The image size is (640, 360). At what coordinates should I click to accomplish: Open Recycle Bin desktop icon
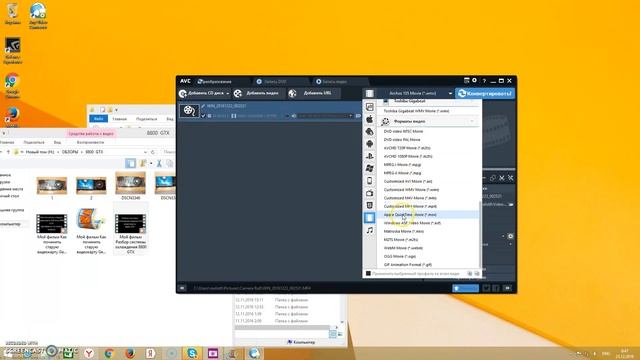(x=12, y=13)
